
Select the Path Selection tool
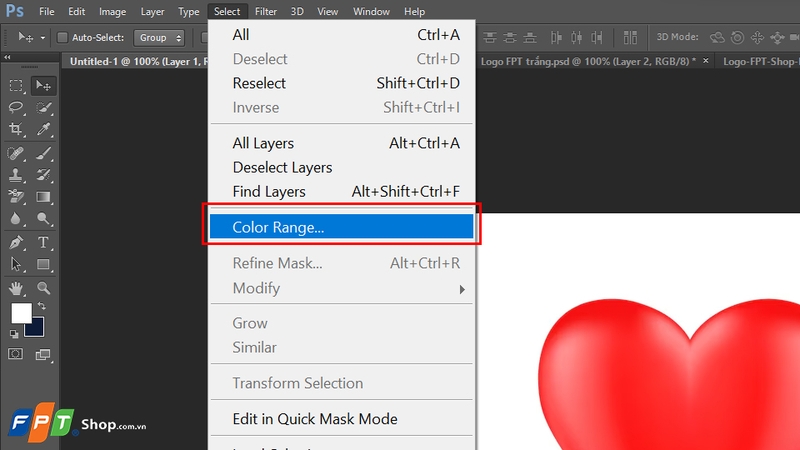(x=16, y=264)
